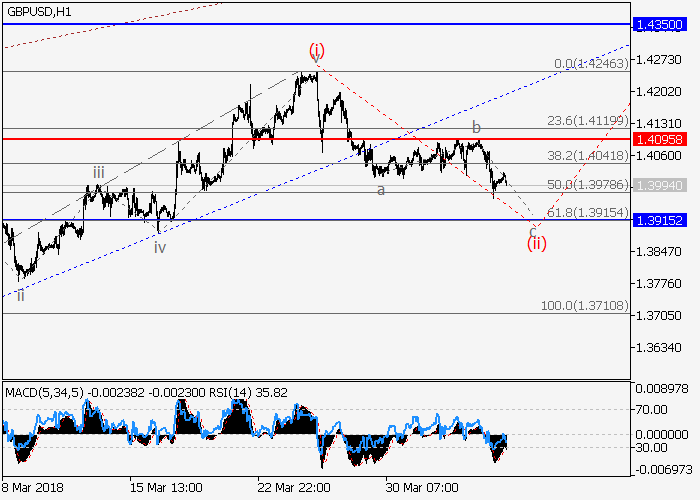700x500 pixels.
Task: Select the blue 1.39152 price label
Action: coord(659,220)
